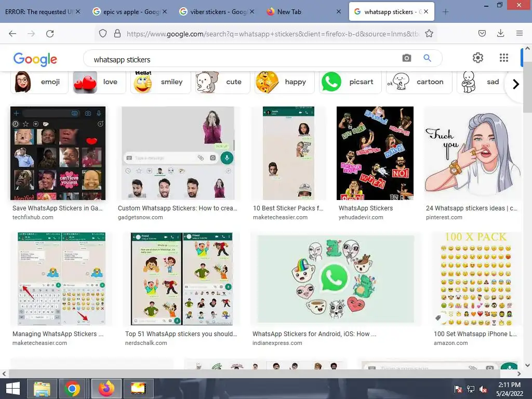Image resolution: width=532 pixels, height=399 pixels.
Task: Switch to the 'viber stickers' tab
Action: pos(214,12)
